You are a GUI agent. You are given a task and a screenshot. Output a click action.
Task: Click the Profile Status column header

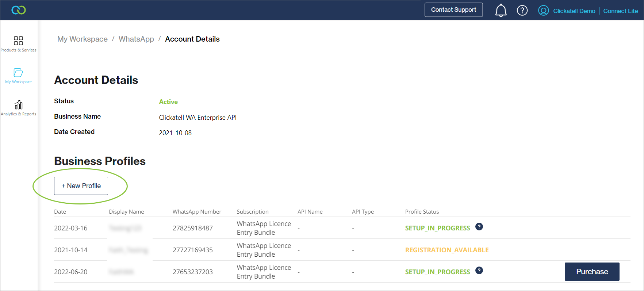(x=422, y=212)
